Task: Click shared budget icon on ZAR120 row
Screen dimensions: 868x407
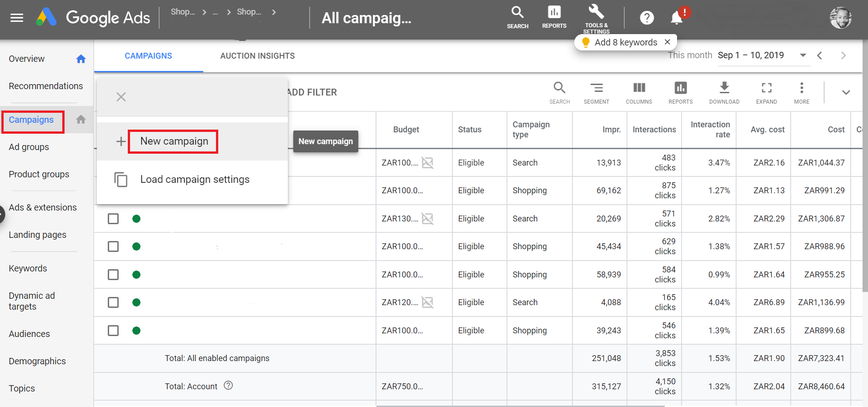Action: (427, 302)
